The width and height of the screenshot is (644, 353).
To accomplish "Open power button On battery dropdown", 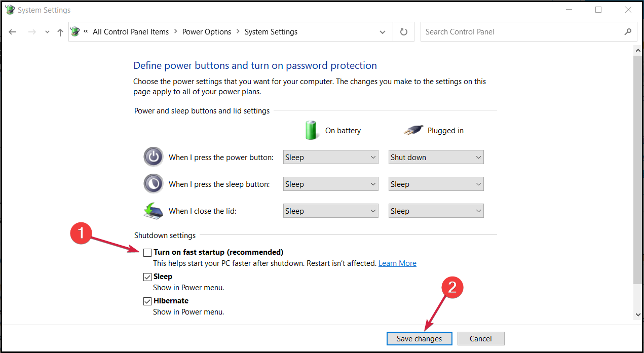I will click(x=330, y=158).
